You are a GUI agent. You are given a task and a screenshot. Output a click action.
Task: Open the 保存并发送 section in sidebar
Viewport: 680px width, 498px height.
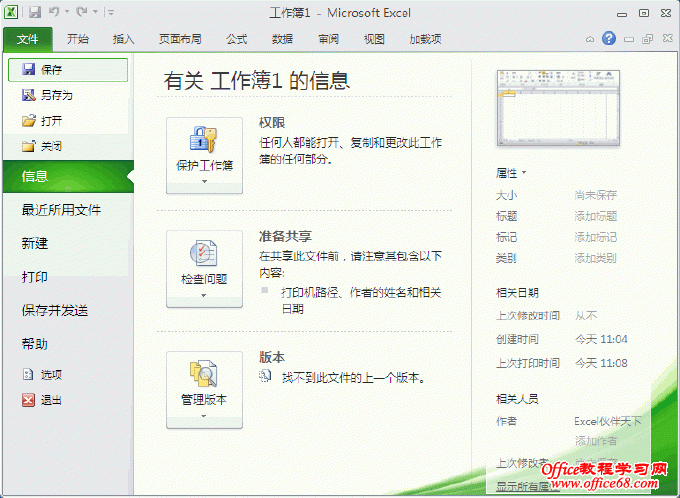[55, 311]
